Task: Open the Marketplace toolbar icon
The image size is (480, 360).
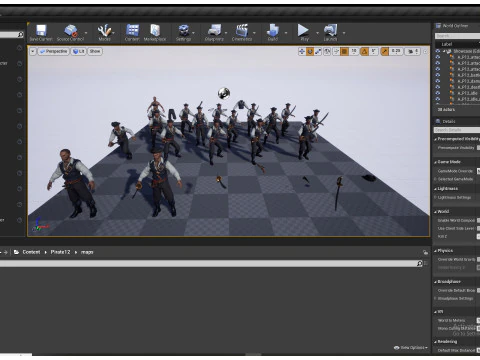Action: click(155, 30)
